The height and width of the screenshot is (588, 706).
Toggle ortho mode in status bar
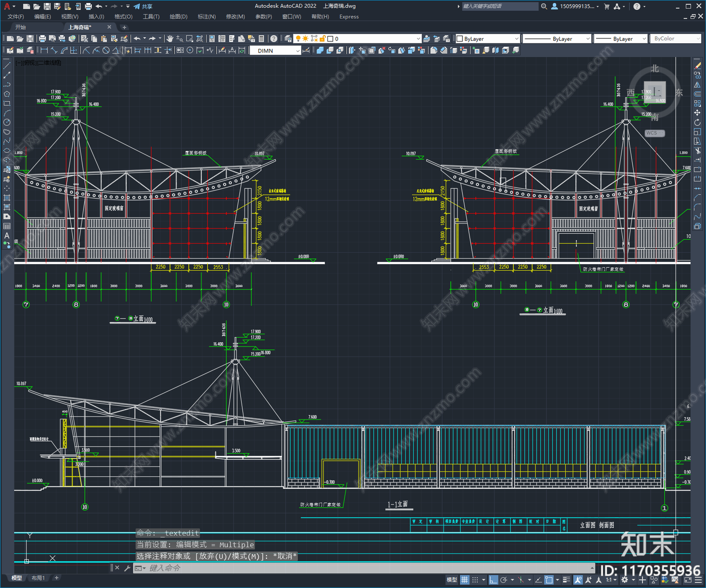pos(493,580)
